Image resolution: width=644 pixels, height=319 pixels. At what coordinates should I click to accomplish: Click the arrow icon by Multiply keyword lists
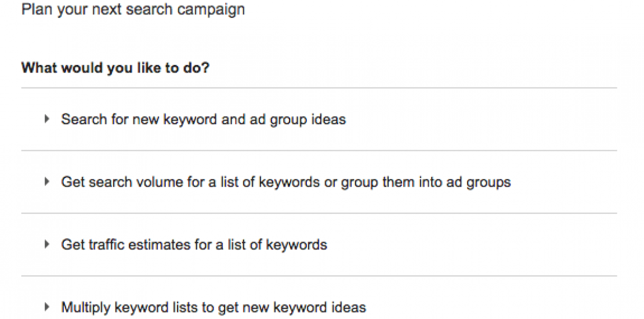[47, 307]
